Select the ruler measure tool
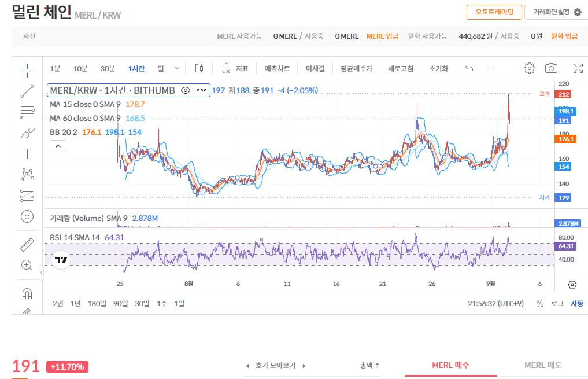This screenshot has height=379, width=588. pos(27,244)
